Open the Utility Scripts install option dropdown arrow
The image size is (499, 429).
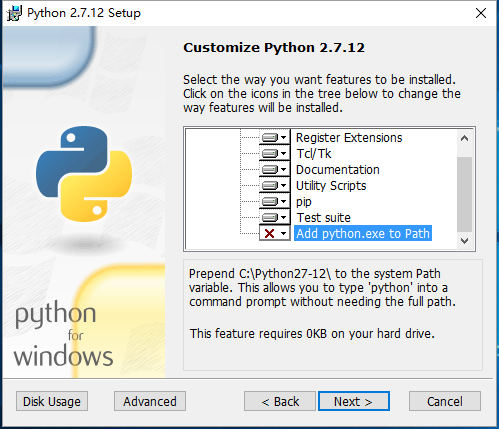point(284,185)
